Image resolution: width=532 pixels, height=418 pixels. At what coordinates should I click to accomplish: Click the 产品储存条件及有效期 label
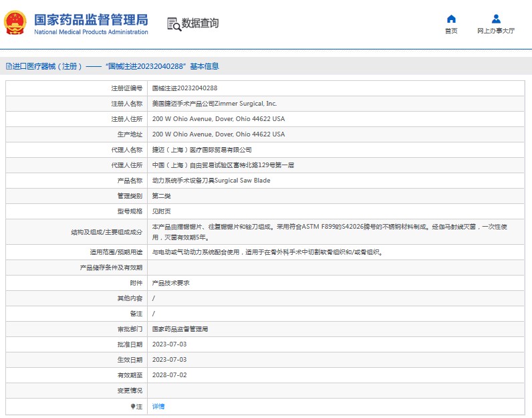pos(112,268)
